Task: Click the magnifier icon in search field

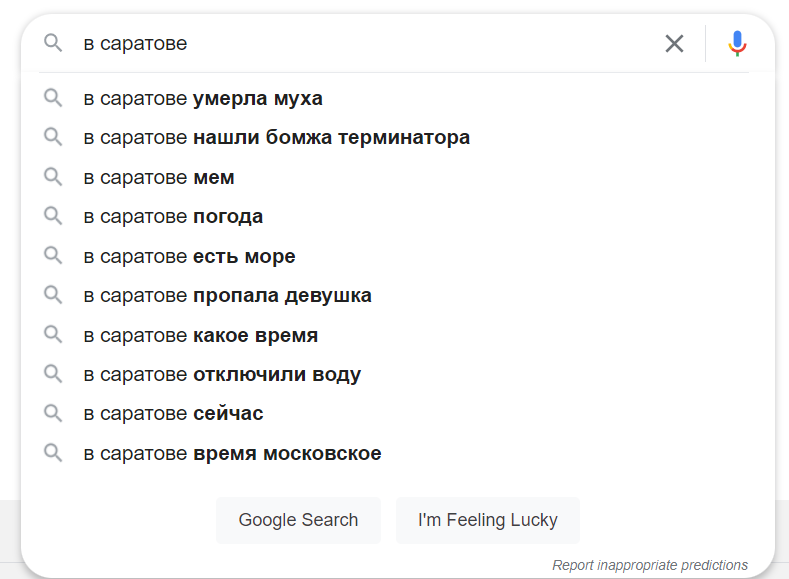Action: click(x=53, y=43)
